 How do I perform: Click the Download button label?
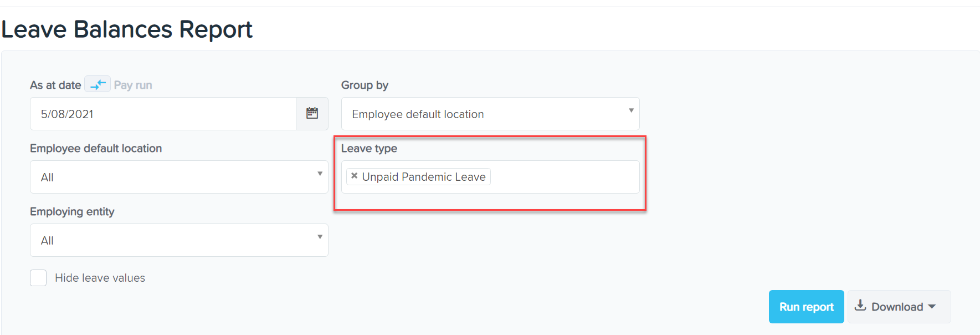pyautogui.click(x=897, y=307)
